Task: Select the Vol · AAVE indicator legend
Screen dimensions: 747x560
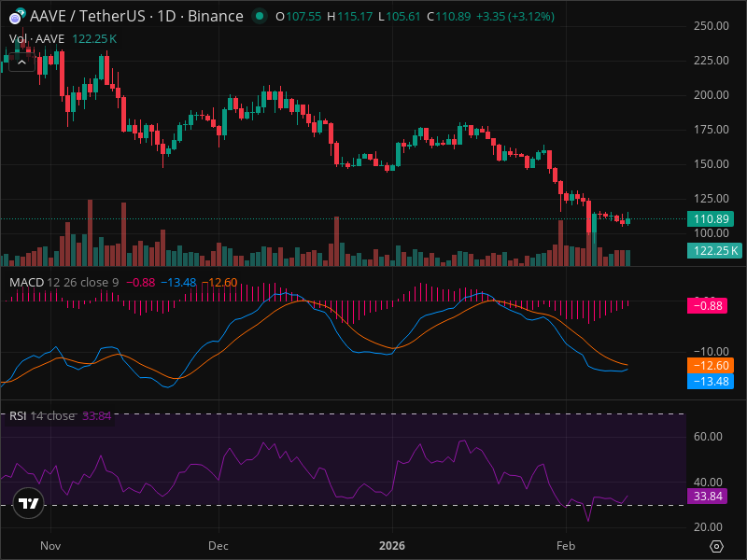Action: pos(36,39)
